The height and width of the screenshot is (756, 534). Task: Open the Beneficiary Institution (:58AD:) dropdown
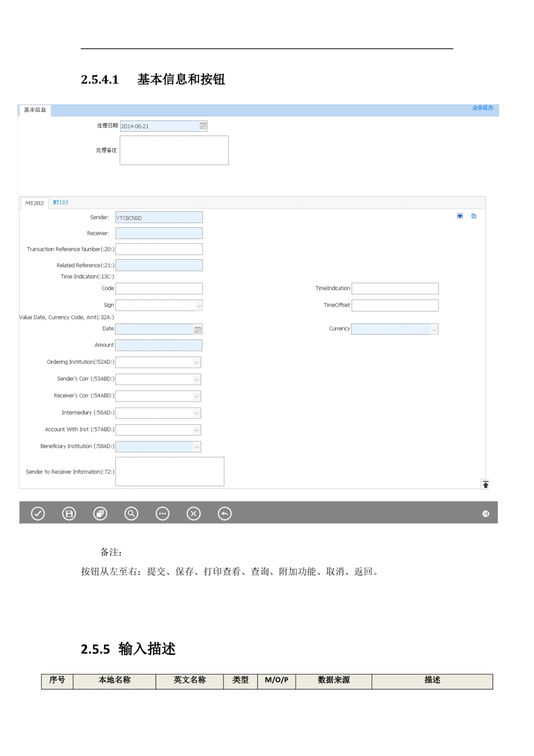(197, 447)
